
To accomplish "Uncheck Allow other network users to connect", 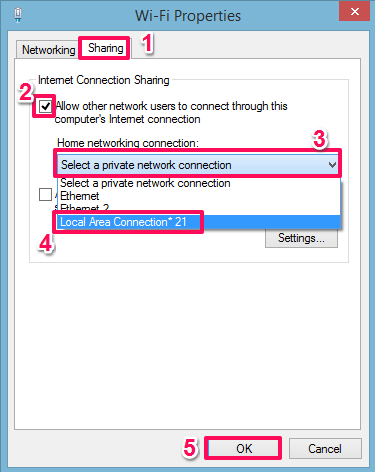I will [45, 106].
